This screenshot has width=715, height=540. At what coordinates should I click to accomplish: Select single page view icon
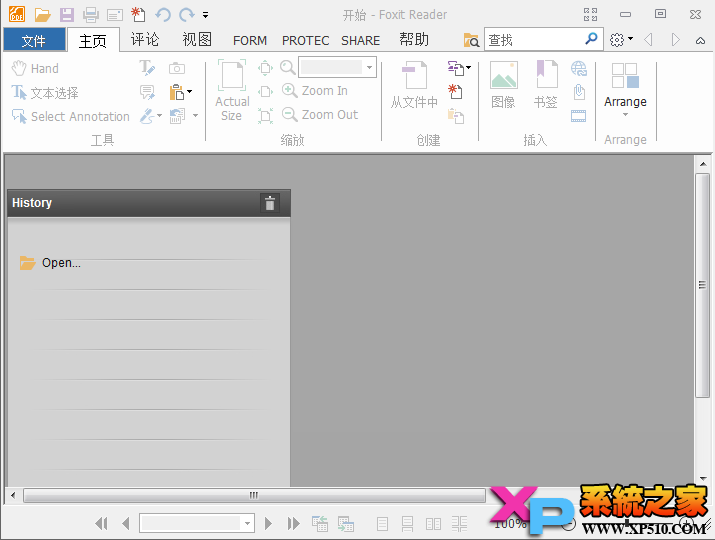coord(383,524)
